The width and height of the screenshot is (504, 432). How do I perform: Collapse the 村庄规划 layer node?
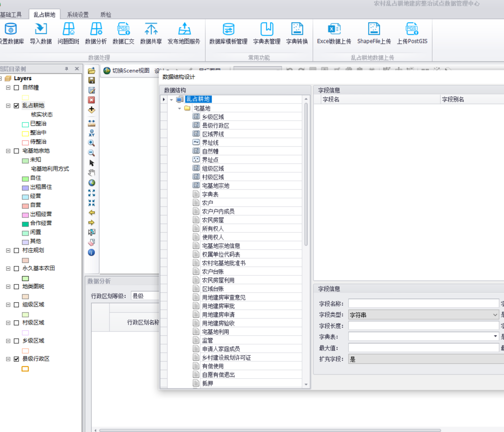[x=8, y=250]
